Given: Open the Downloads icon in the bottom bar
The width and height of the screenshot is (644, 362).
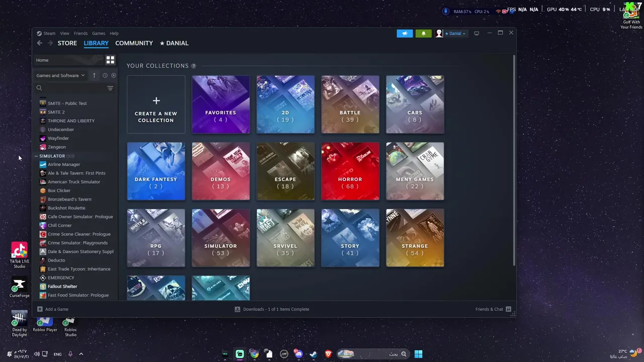Looking at the screenshot, I should pyautogui.click(x=237, y=309).
